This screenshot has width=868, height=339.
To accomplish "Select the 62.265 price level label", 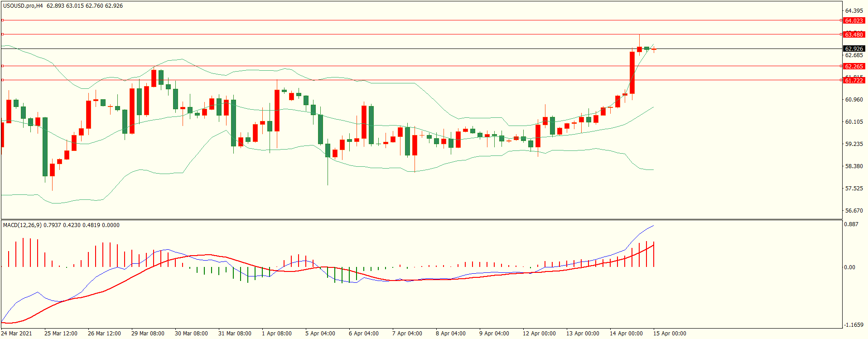I will coord(854,66).
